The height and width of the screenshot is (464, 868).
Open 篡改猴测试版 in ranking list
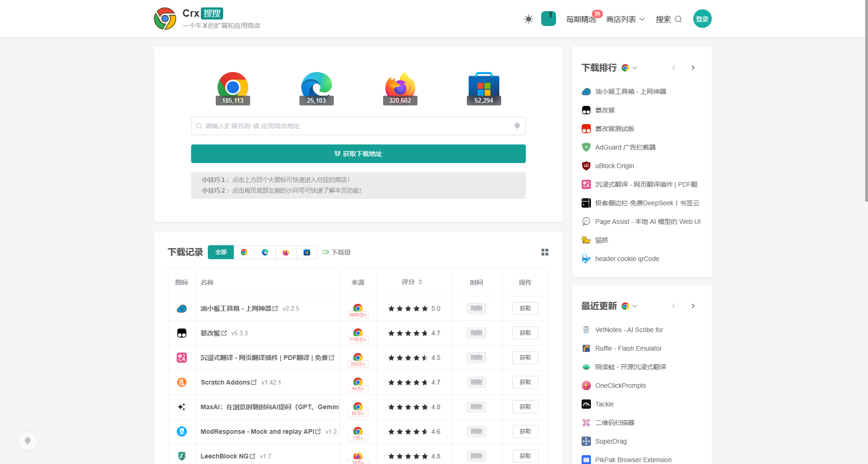pyautogui.click(x=615, y=129)
